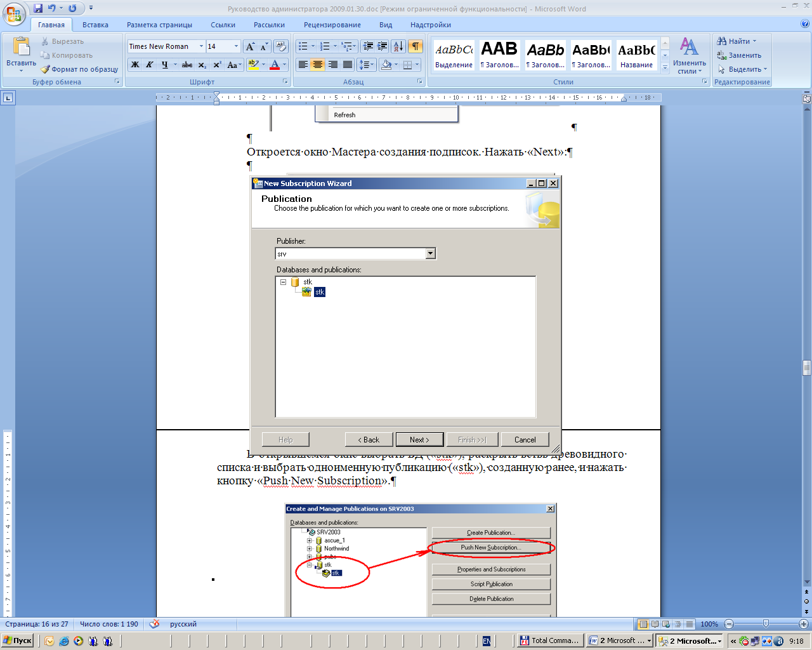Sort text with the A-Z sort icon
812x650 pixels.
click(x=398, y=46)
